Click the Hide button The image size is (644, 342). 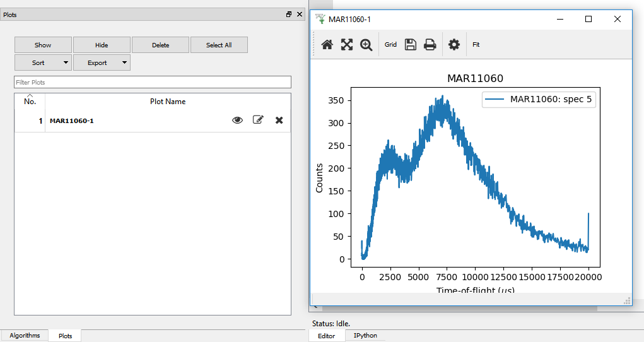[x=102, y=45]
